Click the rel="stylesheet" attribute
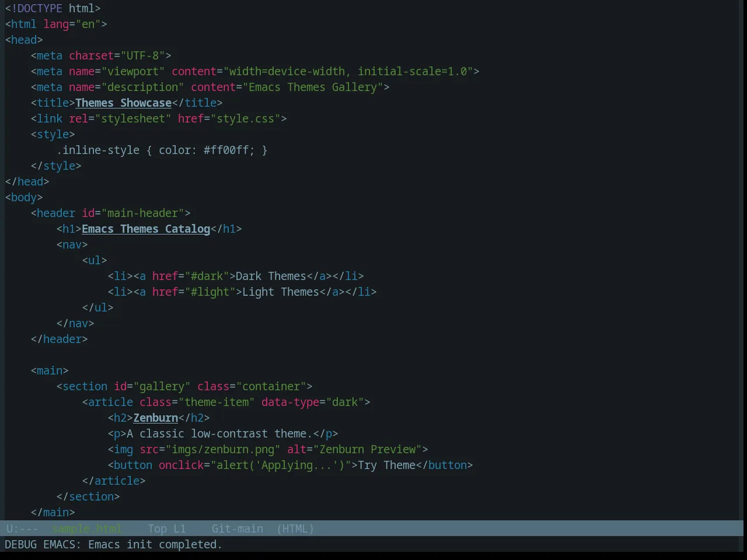This screenshot has height=560, width=747. 120,118
